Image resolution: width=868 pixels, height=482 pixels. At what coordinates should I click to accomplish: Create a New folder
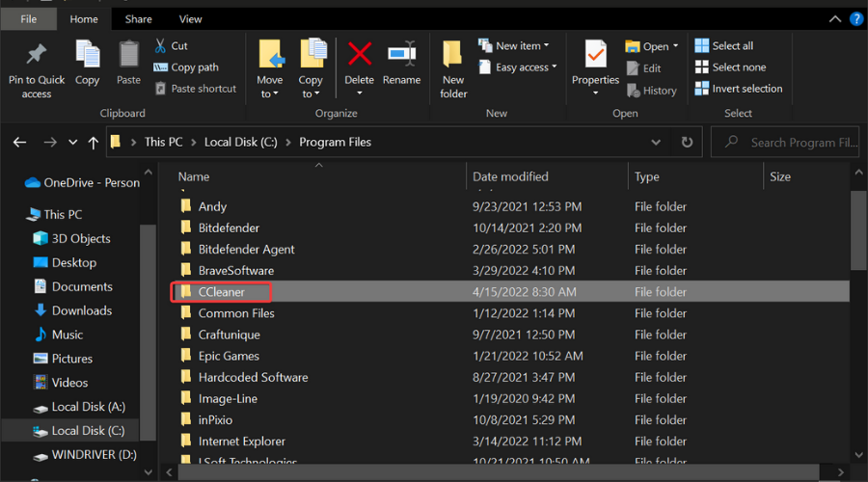point(453,69)
